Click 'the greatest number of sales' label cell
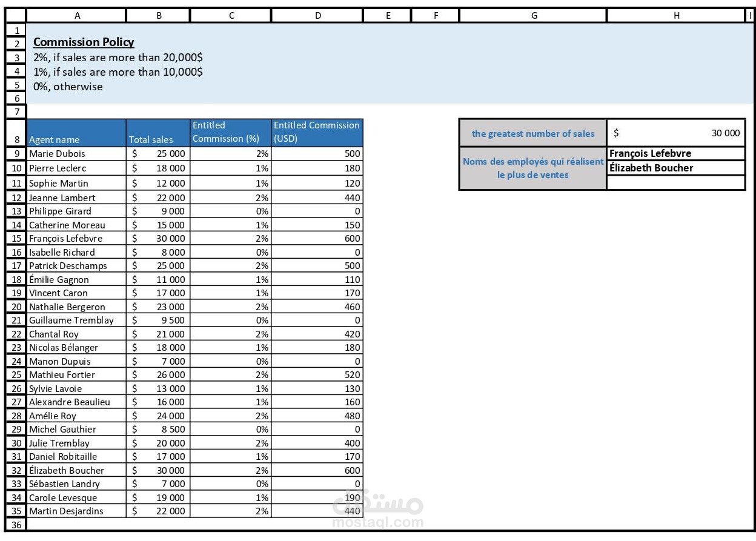The width and height of the screenshot is (756, 541). coord(533,133)
